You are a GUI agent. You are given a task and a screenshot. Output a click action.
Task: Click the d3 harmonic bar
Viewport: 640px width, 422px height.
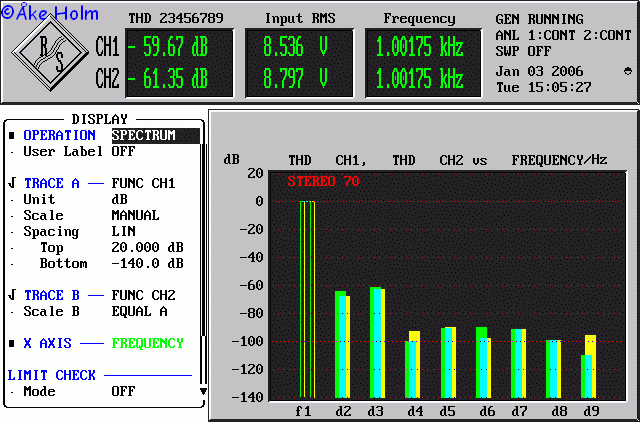point(378,342)
